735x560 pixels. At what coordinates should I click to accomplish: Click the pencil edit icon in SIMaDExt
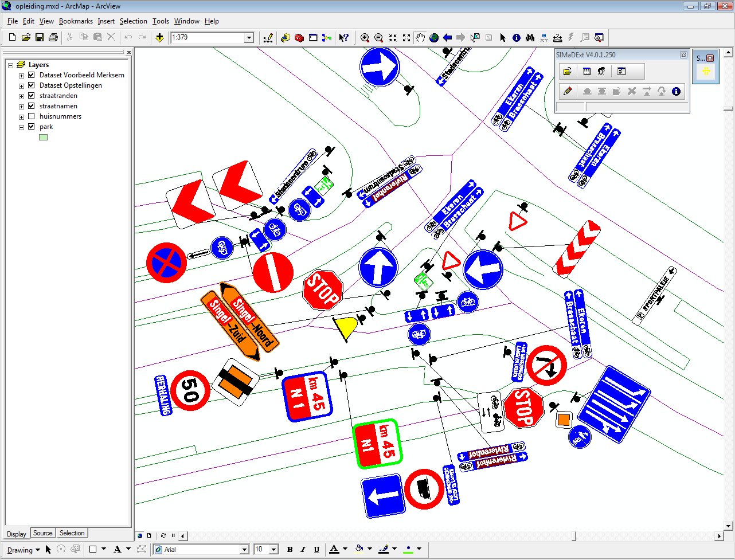coord(568,91)
